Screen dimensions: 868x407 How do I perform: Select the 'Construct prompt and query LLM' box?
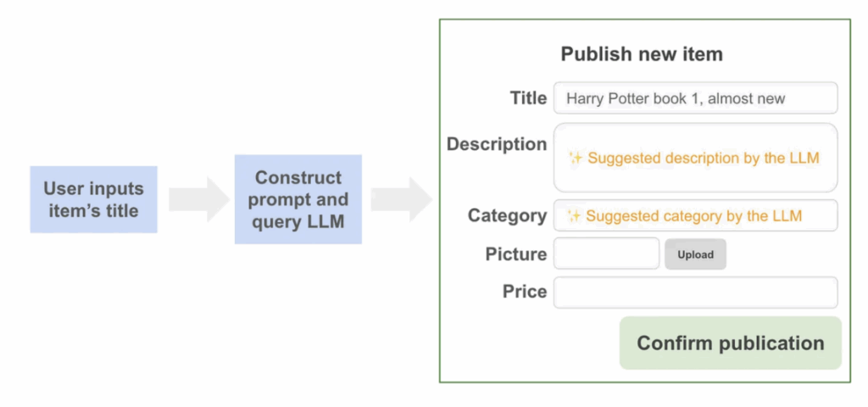[x=298, y=200]
